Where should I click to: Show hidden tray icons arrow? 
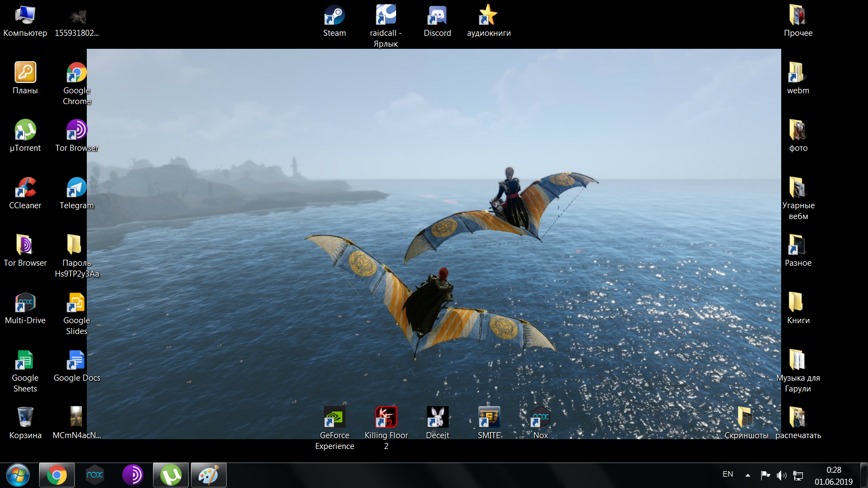point(748,476)
